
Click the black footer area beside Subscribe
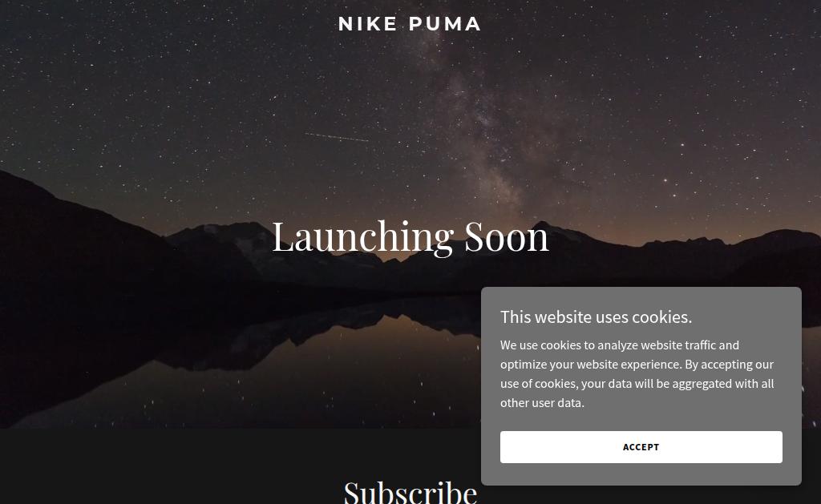(x=157, y=466)
